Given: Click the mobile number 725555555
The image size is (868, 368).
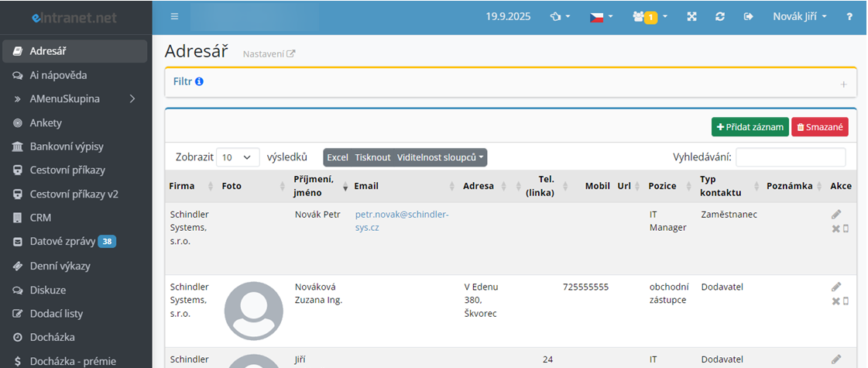Looking at the screenshot, I should click(585, 287).
